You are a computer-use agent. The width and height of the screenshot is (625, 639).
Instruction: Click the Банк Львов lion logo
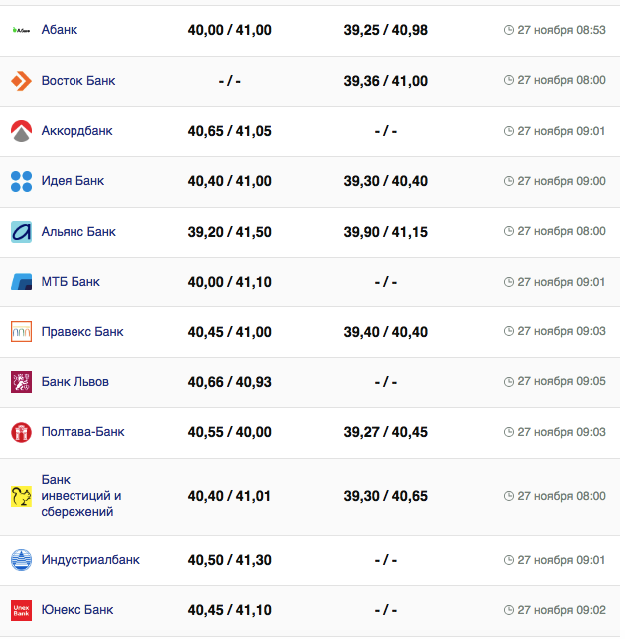tap(21, 382)
